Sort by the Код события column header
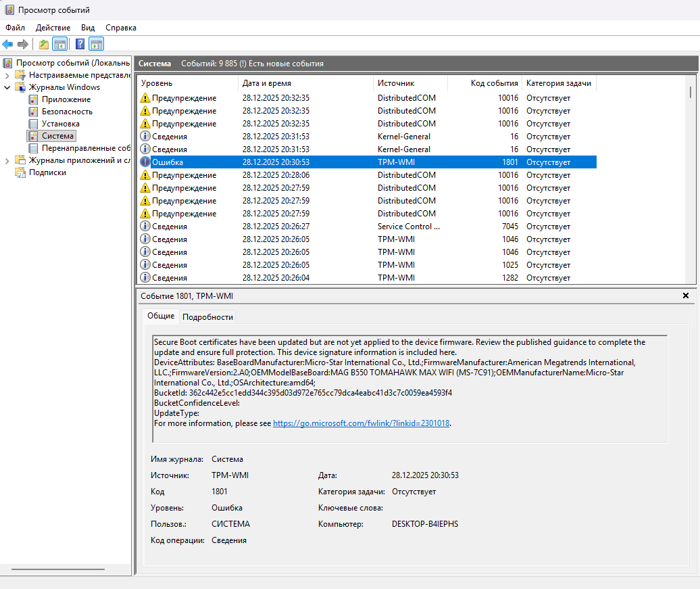The height and width of the screenshot is (589, 700). (485, 83)
